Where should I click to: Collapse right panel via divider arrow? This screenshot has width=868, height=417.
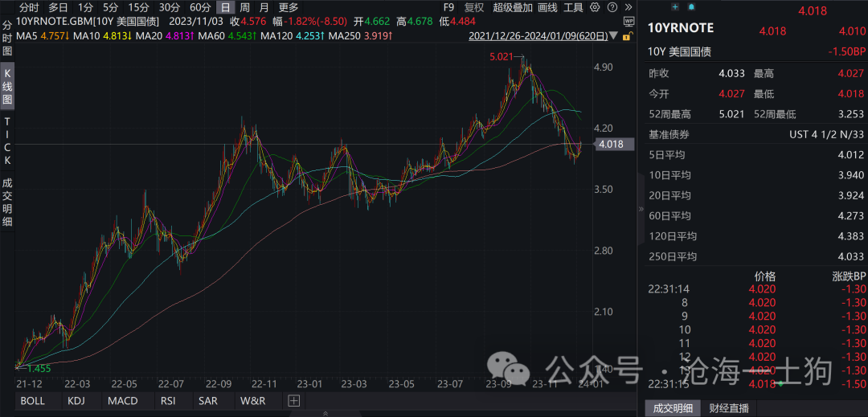tap(641, 209)
